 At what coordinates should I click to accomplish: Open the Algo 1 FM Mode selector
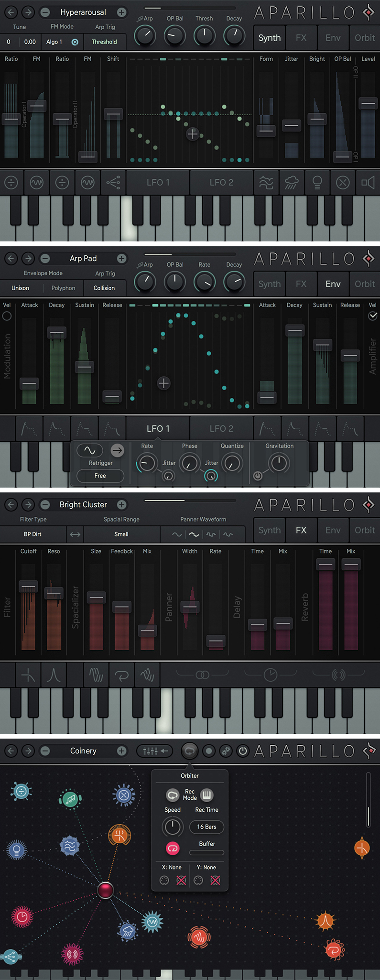click(54, 42)
